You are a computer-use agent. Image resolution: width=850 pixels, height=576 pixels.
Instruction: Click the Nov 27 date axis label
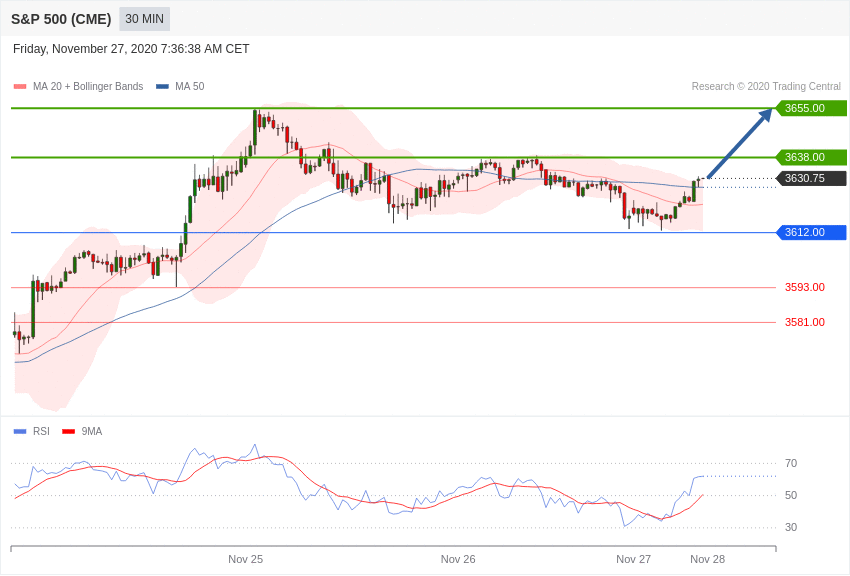point(633,559)
